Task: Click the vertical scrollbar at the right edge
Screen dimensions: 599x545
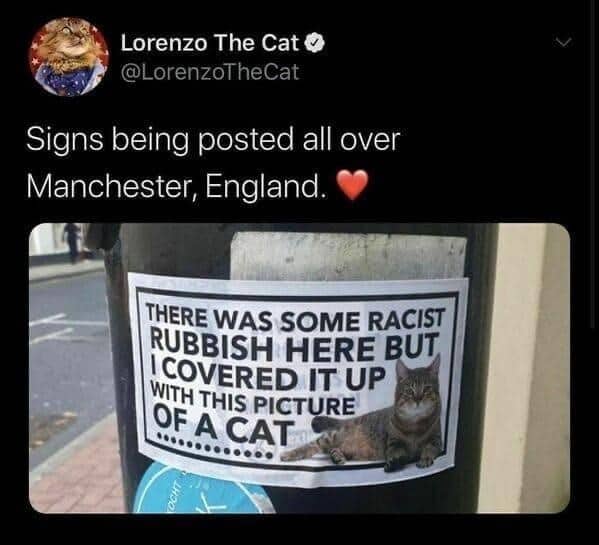Action: tap(591, 164)
